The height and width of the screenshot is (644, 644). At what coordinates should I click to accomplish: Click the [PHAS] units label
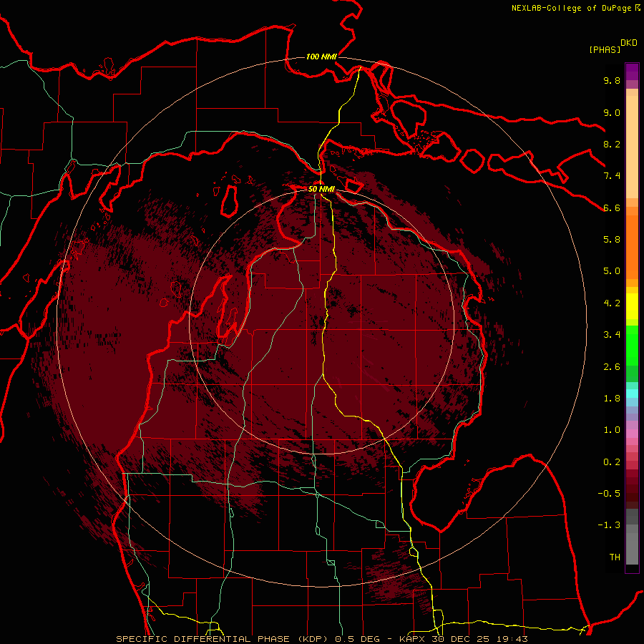tap(605, 49)
